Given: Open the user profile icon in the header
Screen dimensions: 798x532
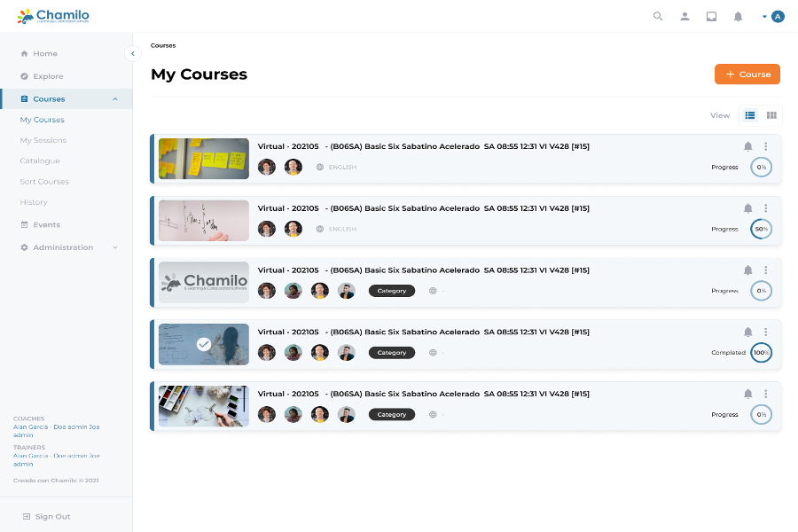Looking at the screenshot, I should pos(685,16).
